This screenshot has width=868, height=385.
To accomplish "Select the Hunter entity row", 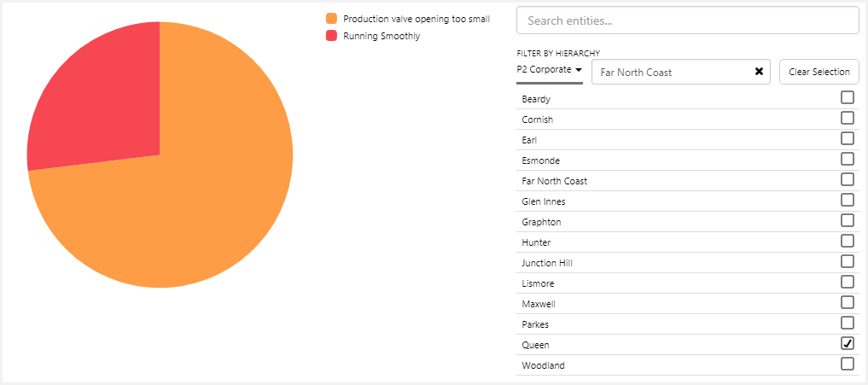I will coord(536,242).
